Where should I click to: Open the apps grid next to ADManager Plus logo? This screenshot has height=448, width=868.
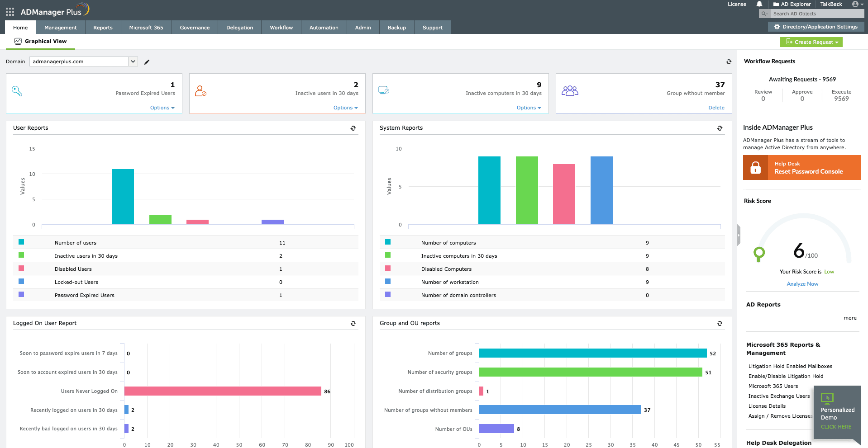(10, 11)
